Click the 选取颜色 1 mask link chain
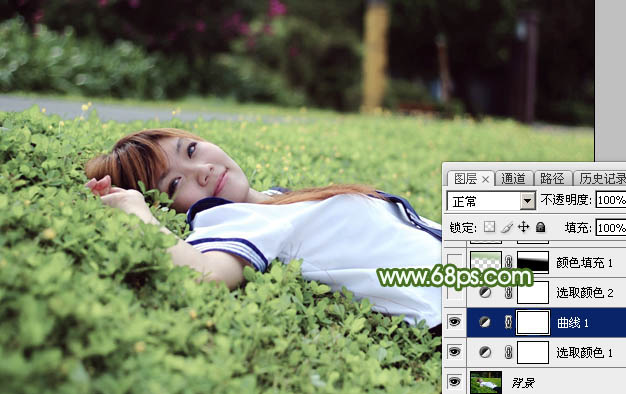Screen dimensions: 626x394 pyautogui.click(x=509, y=352)
